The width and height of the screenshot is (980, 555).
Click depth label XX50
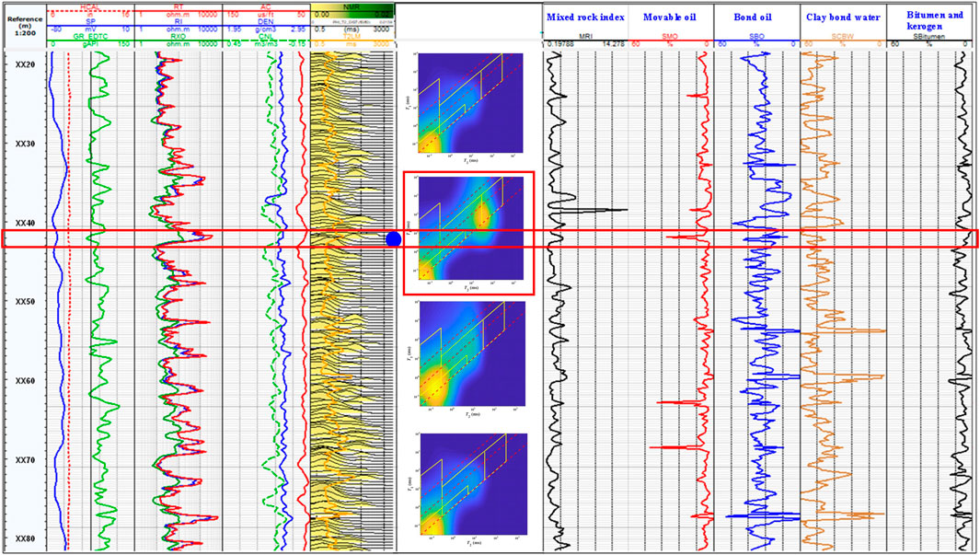coord(25,301)
